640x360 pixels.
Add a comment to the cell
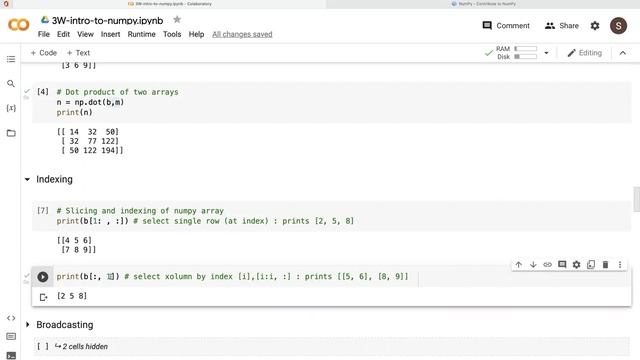point(562,264)
